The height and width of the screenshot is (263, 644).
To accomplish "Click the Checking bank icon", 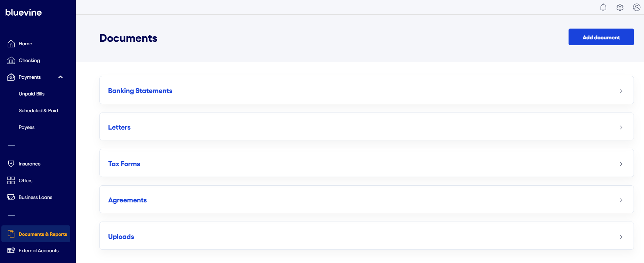I will [11, 61].
